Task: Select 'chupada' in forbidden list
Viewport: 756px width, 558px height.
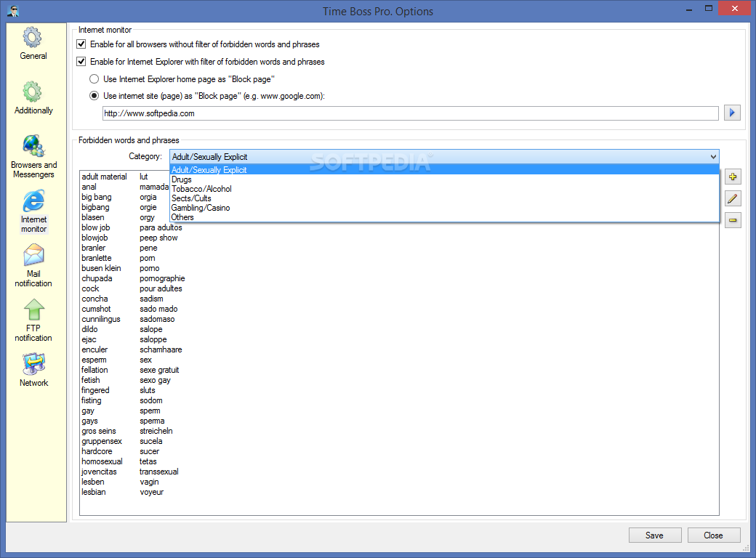Action: [x=97, y=278]
